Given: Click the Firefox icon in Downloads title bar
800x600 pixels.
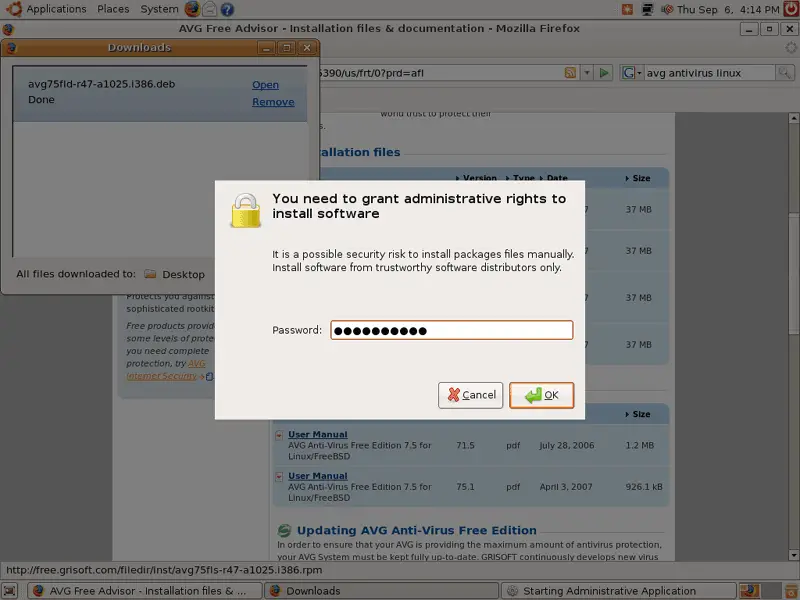Looking at the screenshot, I should (x=11, y=47).
